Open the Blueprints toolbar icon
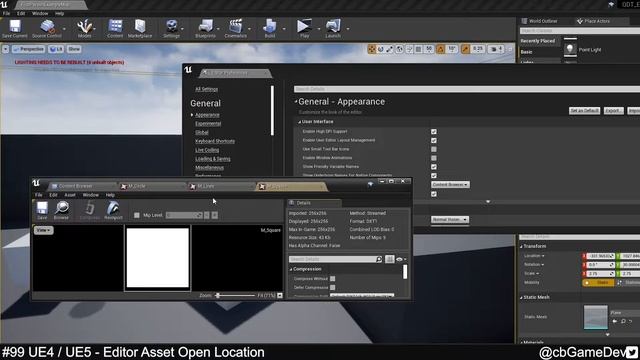The height and width of the screenshot is (360, 640). point(205,29)
